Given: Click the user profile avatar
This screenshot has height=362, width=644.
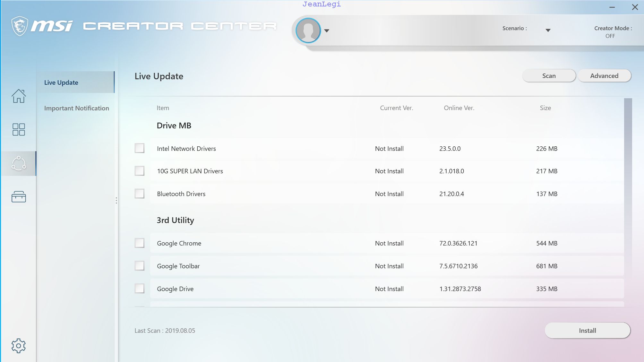Looking at the screenshot, I should pyautogui.click(x=308, y=30).
